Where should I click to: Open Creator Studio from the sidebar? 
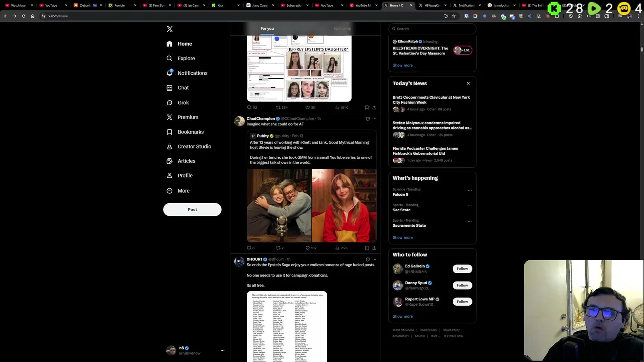click(x=189, y=146)
